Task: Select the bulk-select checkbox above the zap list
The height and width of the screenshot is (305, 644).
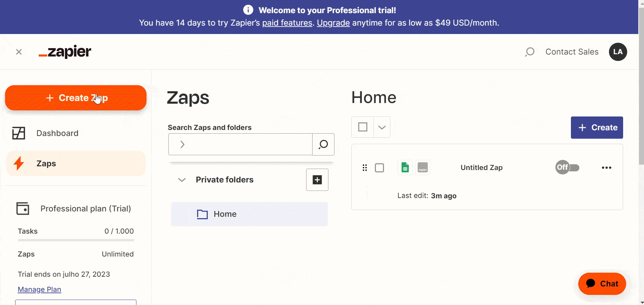Action: [x=363, y=127]
